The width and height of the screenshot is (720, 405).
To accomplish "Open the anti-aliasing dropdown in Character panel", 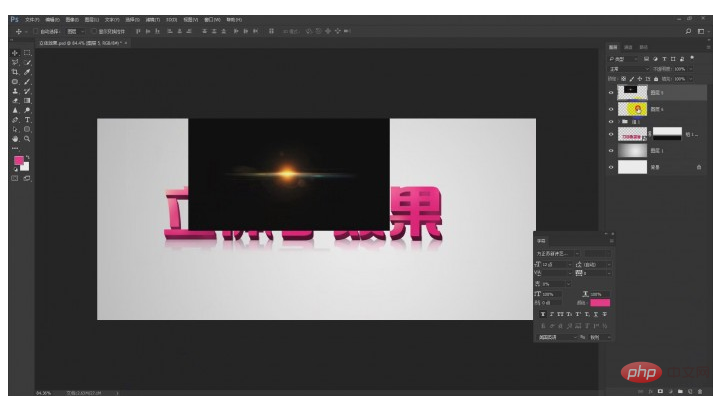I will click(600, 337).
